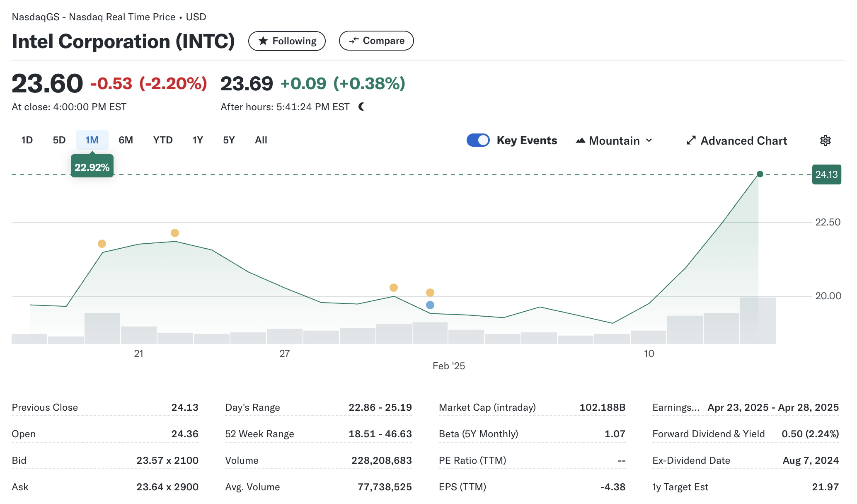
Task: Click the Advanced Chart expand arrow icon
Action: tap(691, 141)
